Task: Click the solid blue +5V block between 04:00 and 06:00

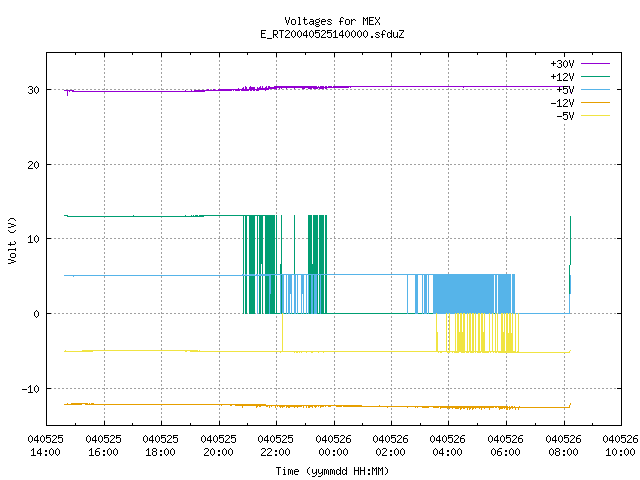Action: (463, 294)
